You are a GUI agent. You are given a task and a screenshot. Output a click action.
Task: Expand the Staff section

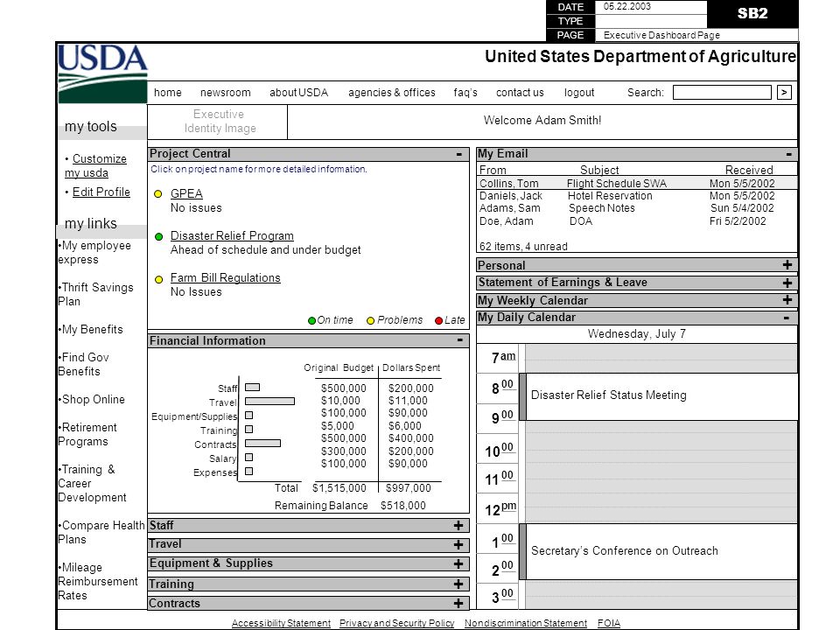tap(458, 526)
